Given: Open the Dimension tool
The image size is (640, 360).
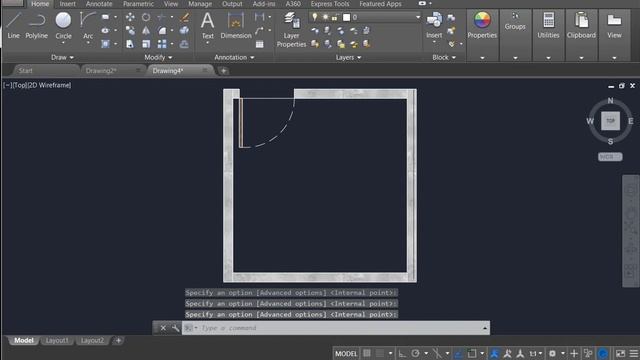Looking at the screenshot, I should point(236,25).
